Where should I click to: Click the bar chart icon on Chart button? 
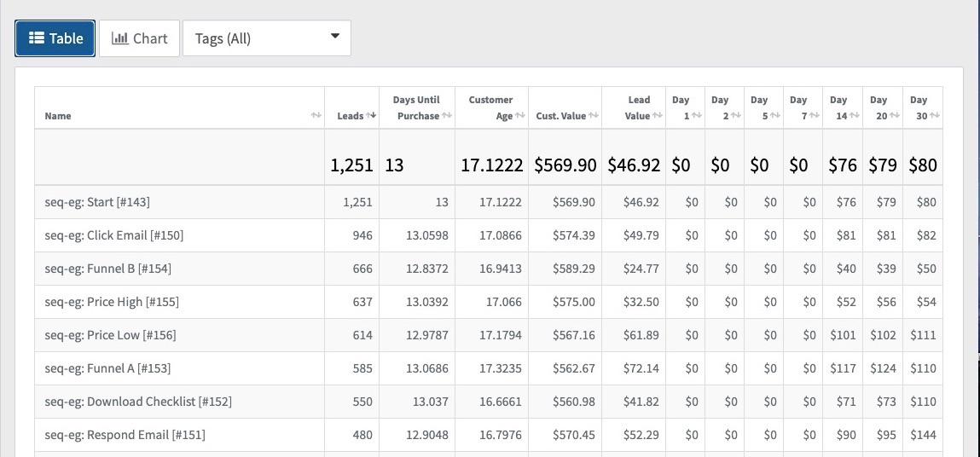coord(120,38)
